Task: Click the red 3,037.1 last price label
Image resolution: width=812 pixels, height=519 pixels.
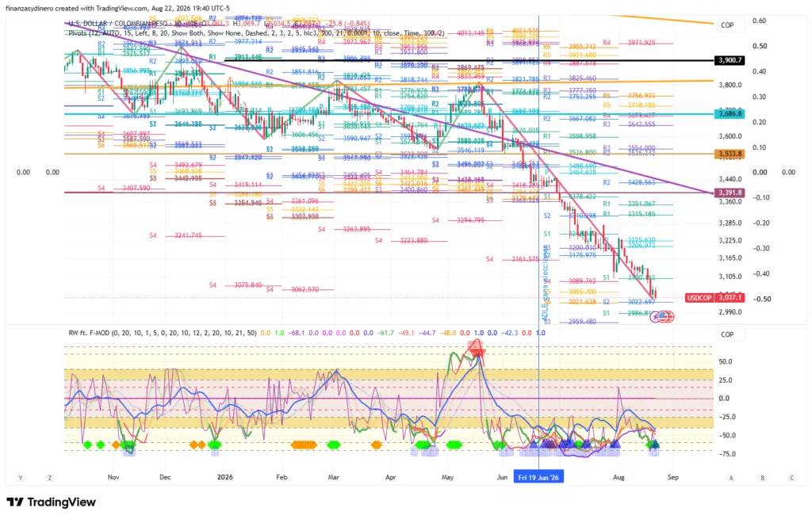Action: 730,297
